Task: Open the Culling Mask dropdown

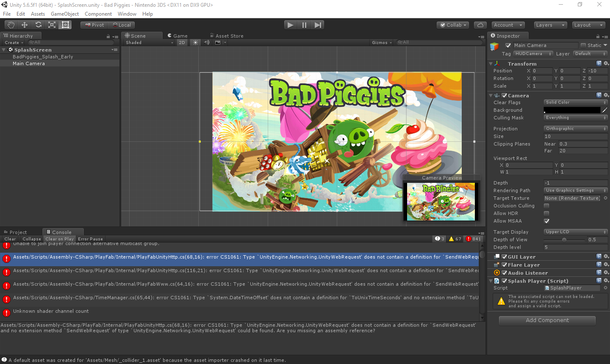Action: tap(576, 118)
